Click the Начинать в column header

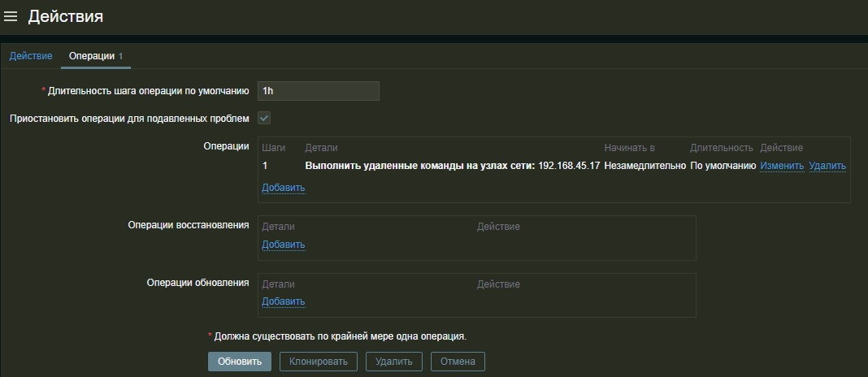pos(629,148)
